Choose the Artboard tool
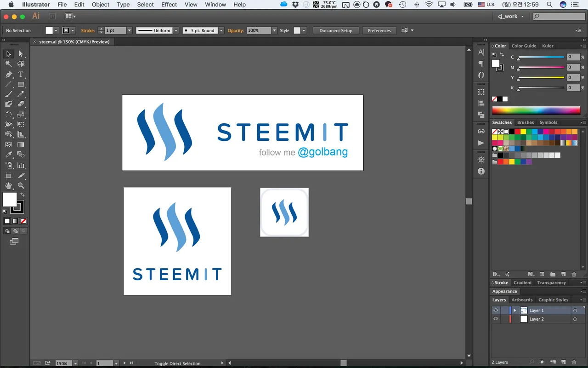Viewport: 588px width, 368px height. pyautogui.click(x=9, y=176)
